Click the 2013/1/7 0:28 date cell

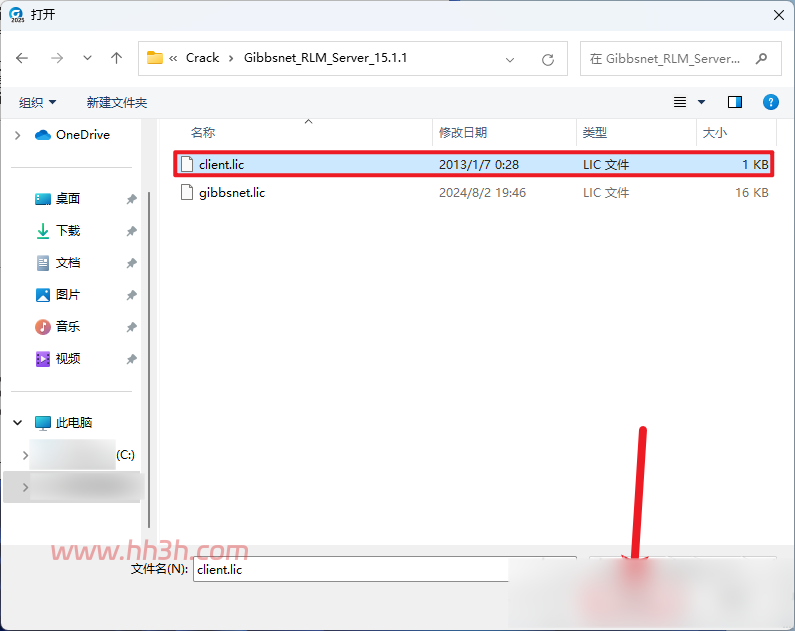pyautogui.click(x=479, y=164)
